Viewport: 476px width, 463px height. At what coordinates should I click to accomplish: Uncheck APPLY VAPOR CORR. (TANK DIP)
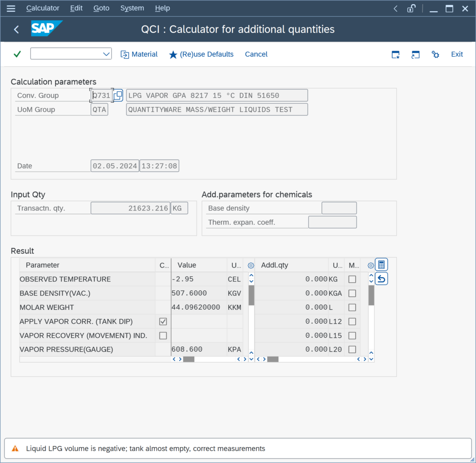163,321
